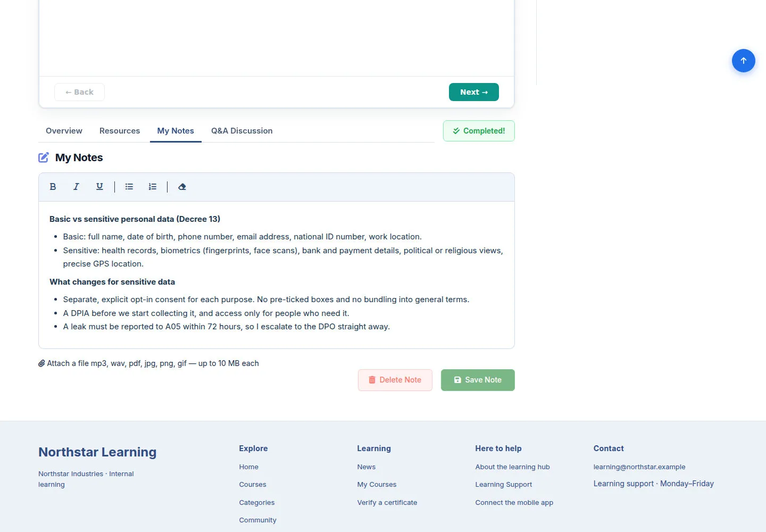
Task: Select the My Notes tab
Action: (176, 131)
